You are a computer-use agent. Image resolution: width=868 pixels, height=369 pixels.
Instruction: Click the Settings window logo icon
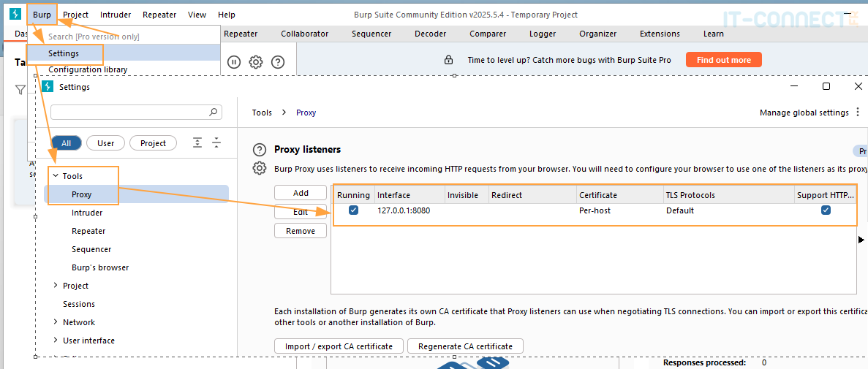48,87
